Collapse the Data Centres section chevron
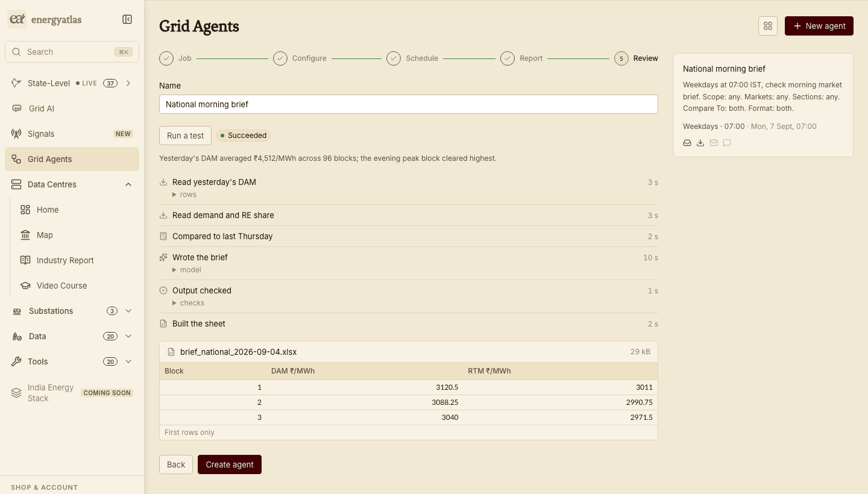 tap(128, 184)
